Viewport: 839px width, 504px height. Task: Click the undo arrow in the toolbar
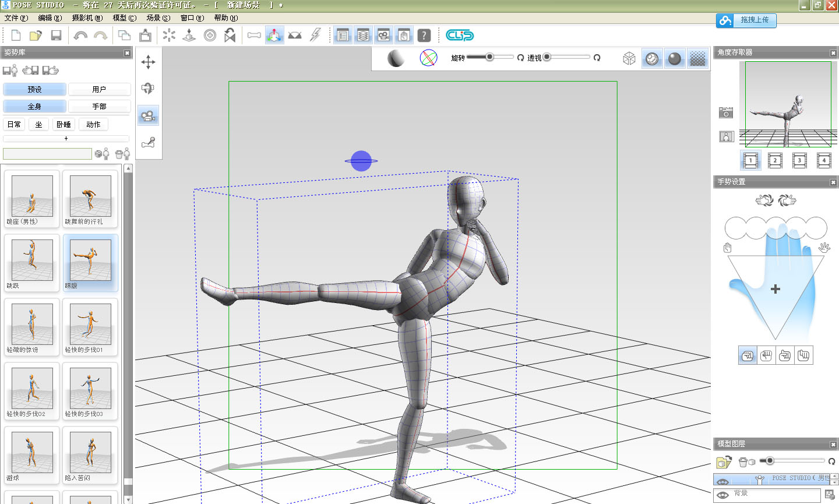click(x=80, y=36)
